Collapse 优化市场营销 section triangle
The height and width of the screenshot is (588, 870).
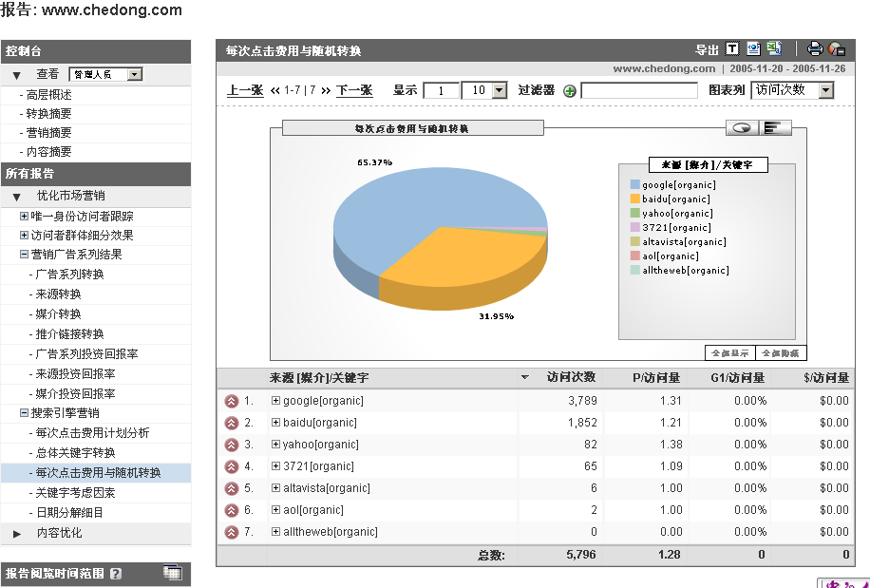point(17,197)
